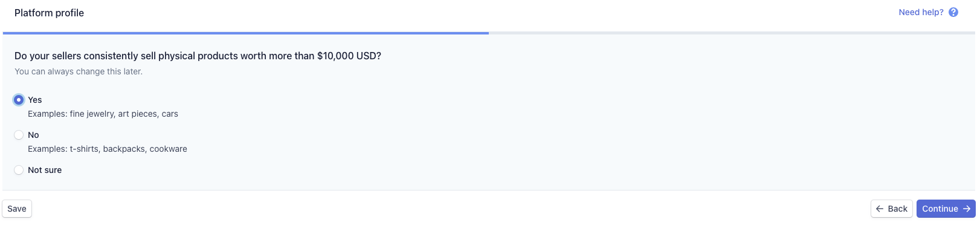The width and height of the screenshot is (980, 228).
Task: Click the question mark help icon
Action: click(953, 12)
